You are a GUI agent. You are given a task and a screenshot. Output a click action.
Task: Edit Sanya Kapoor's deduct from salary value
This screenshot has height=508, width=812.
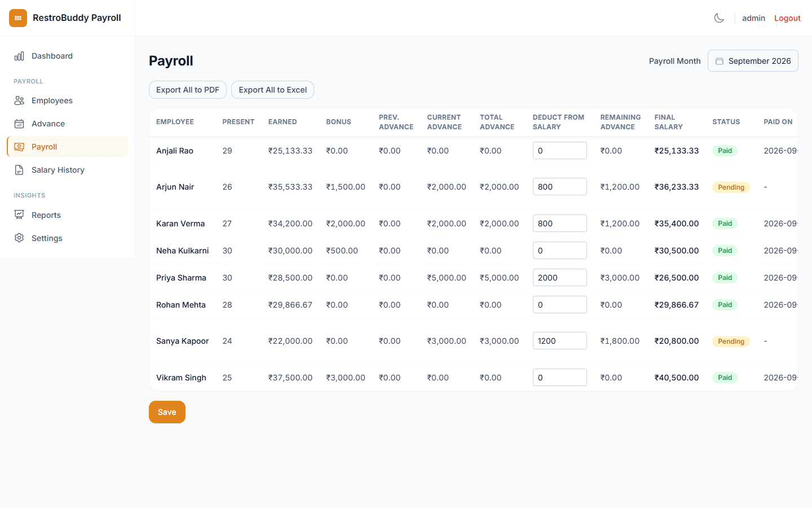(560, 341)
